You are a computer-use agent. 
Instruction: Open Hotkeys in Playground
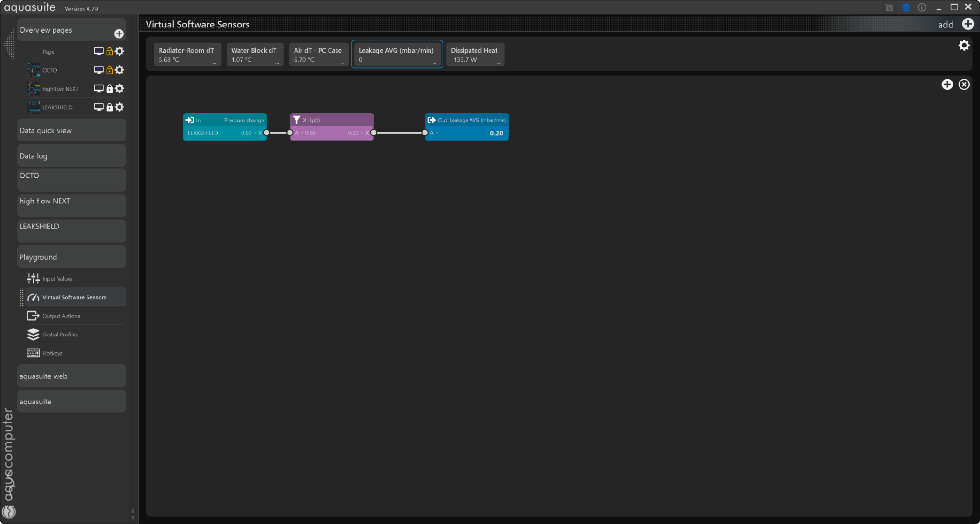pyautogui.click(x=52, y=353)
